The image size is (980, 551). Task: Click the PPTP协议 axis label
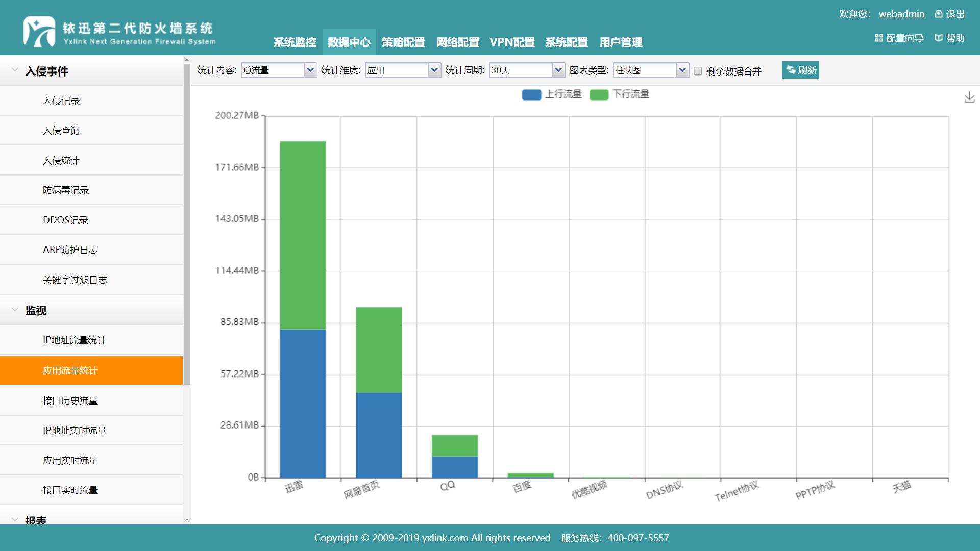(815, 490)
